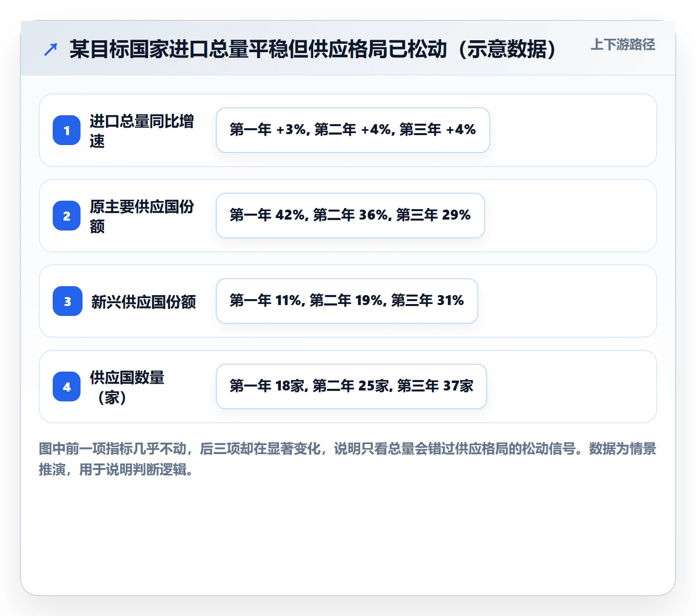Click the number 3 badge
Viewport: 696px width, 616px height.
click(x=68, y=301)
